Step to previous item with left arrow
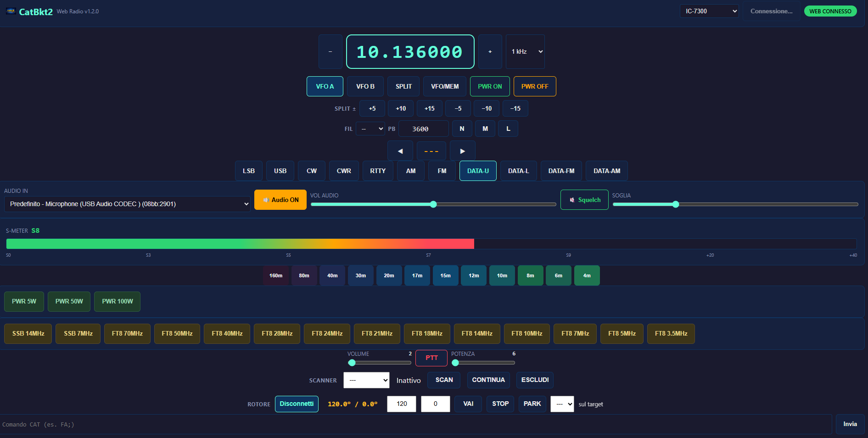 (x=400, y=151)
